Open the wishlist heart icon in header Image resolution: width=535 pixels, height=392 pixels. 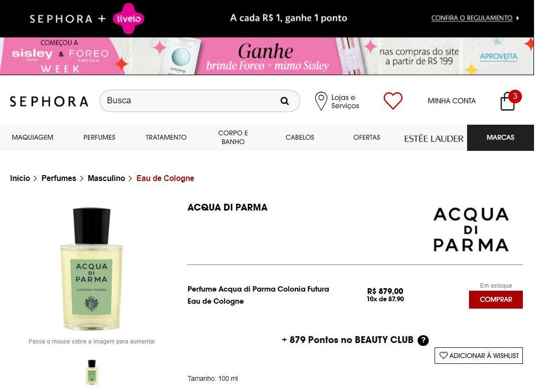click(393, 101)
